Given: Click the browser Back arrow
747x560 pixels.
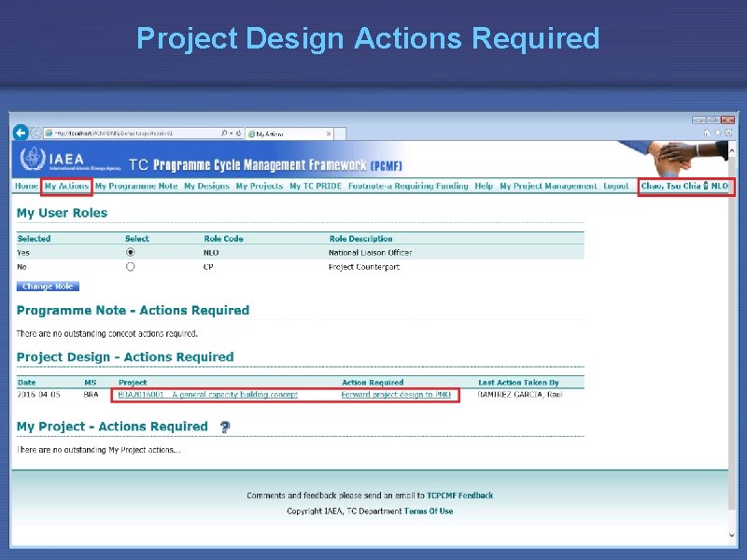Looking at the screenshot, I should 21,133.
